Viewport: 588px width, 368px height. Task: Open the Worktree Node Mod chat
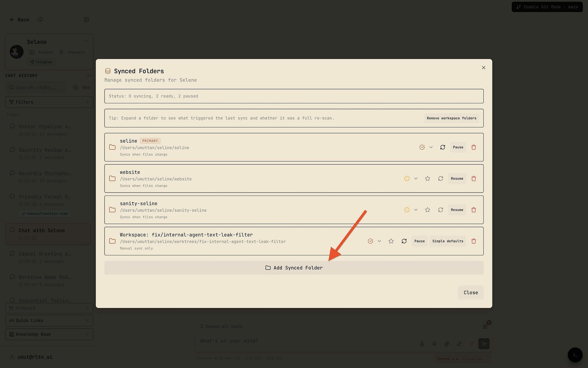[x=48, y=281]
